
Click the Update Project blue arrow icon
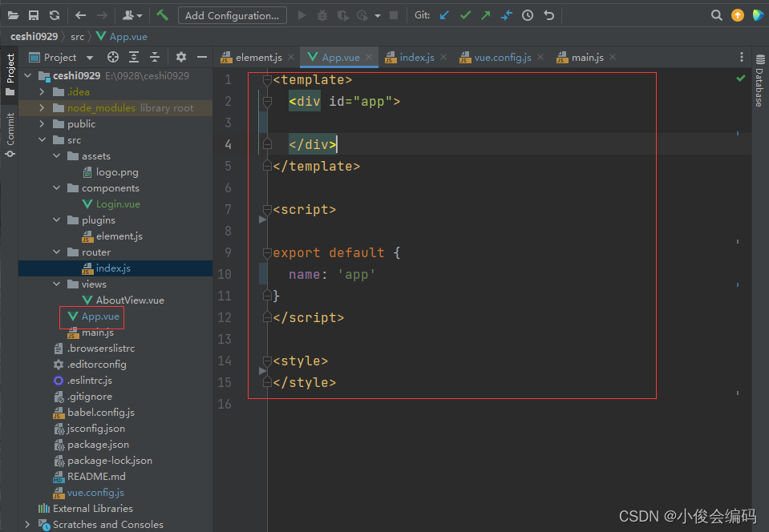[444, 14]
